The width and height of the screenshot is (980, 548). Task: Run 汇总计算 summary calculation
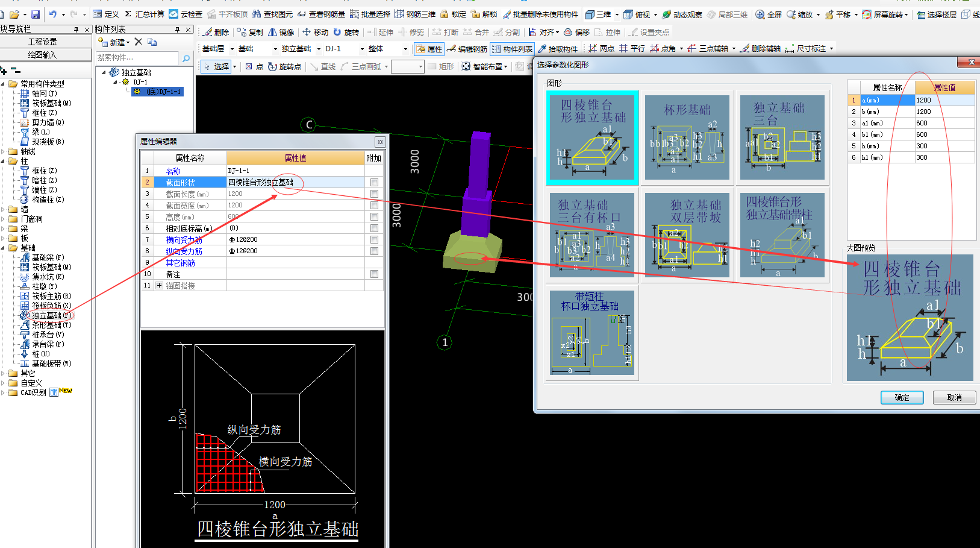pyautogui.click(x=145, y=14)
